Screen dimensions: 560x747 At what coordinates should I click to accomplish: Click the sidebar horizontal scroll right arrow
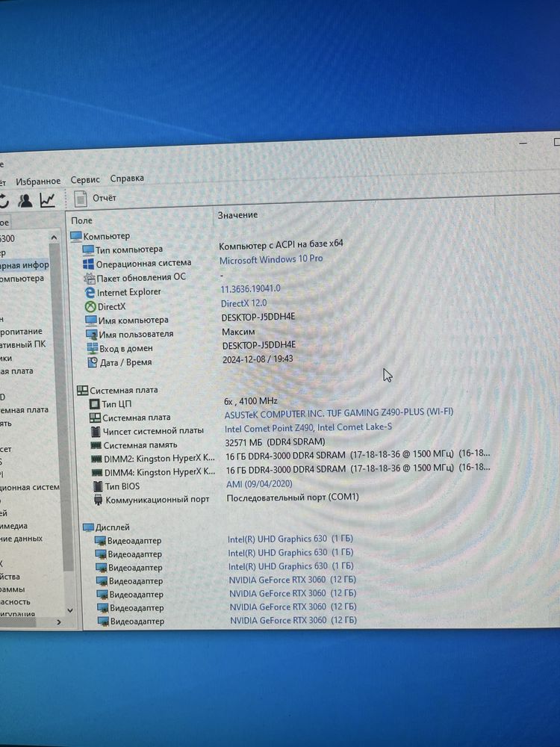[58, 622]
